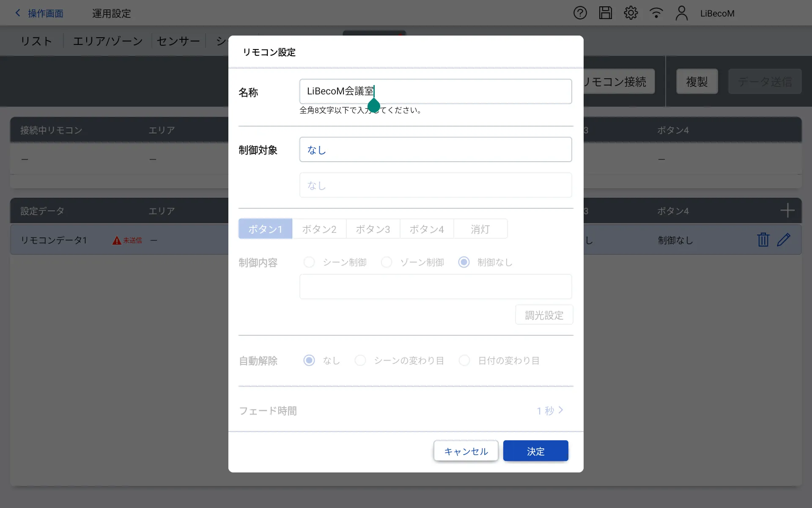
Task: Open the help question mark icon
Action: click(x=580, y=13)
